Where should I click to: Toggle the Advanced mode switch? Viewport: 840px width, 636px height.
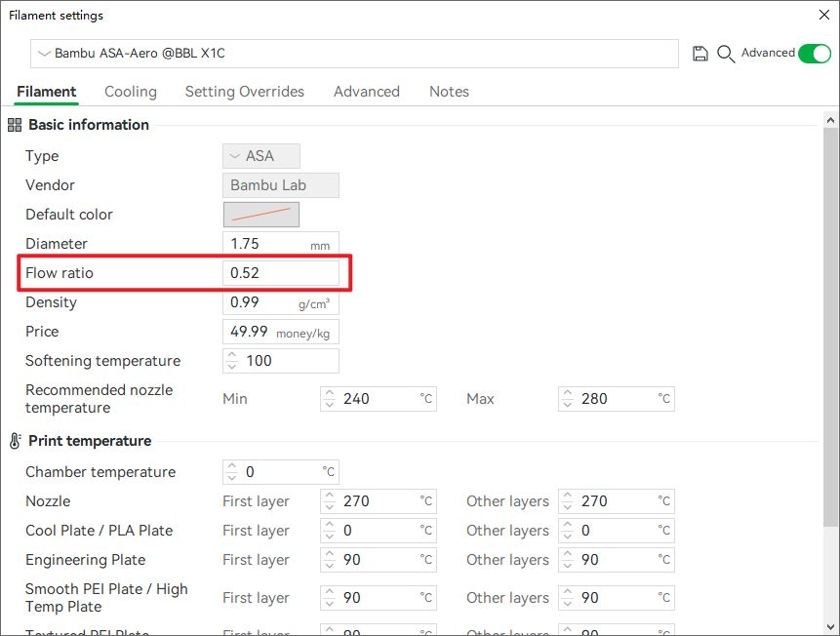(x=815, y=54)
